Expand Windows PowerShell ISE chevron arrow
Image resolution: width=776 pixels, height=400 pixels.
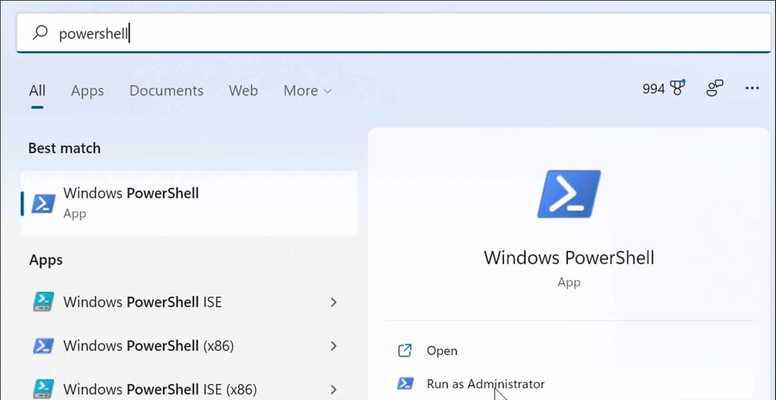click(334, 302)
